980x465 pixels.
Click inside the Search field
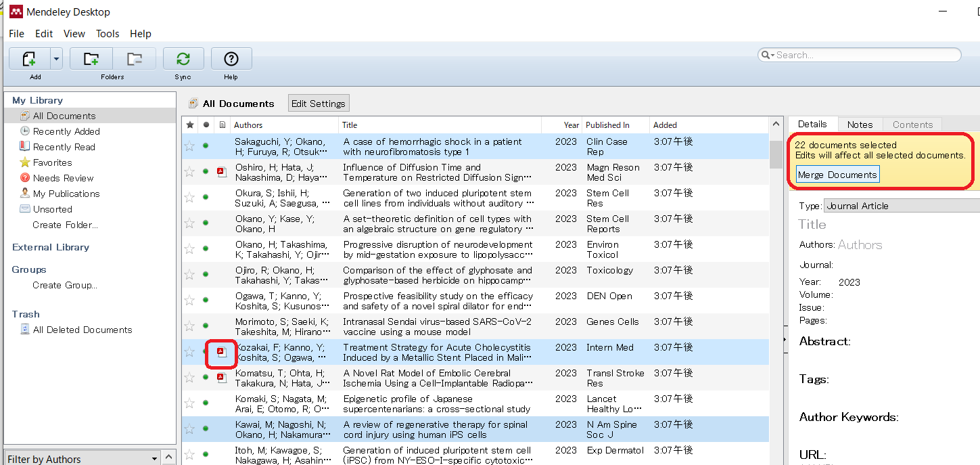[x=859, y=55]
